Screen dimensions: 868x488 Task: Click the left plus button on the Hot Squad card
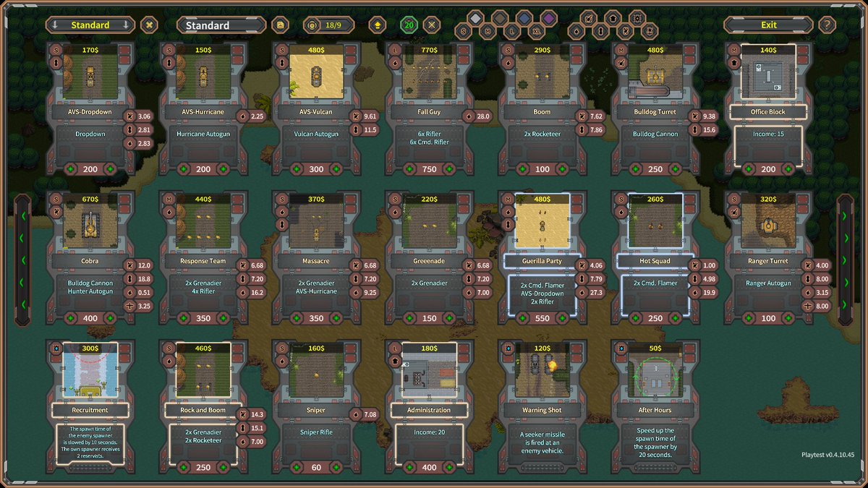click(635, 318)
